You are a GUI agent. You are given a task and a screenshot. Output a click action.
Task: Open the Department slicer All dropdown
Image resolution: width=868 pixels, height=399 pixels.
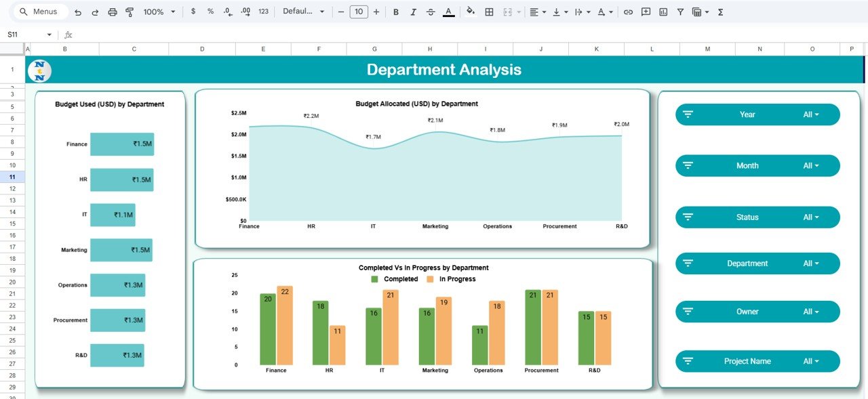(x=811, y=264)
